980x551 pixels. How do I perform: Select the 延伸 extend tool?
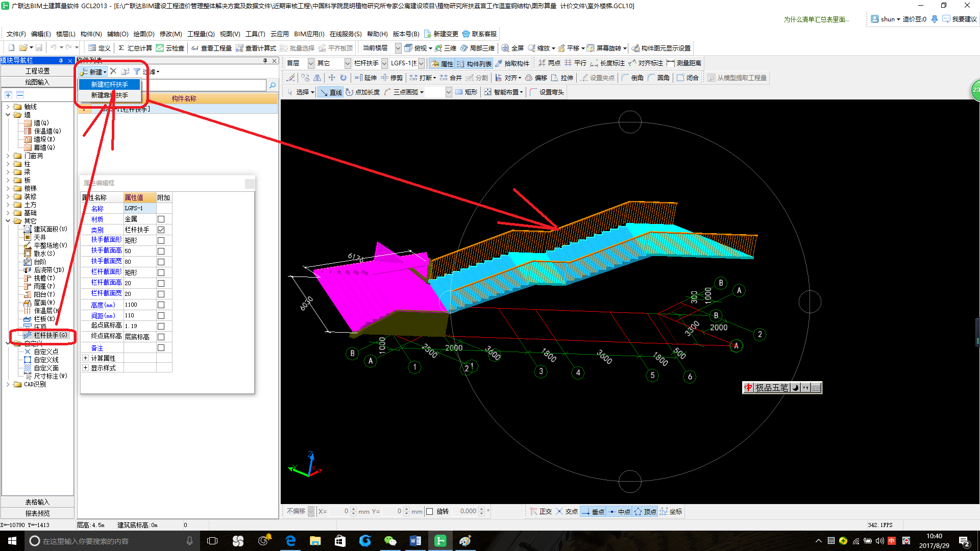(365, 78)
